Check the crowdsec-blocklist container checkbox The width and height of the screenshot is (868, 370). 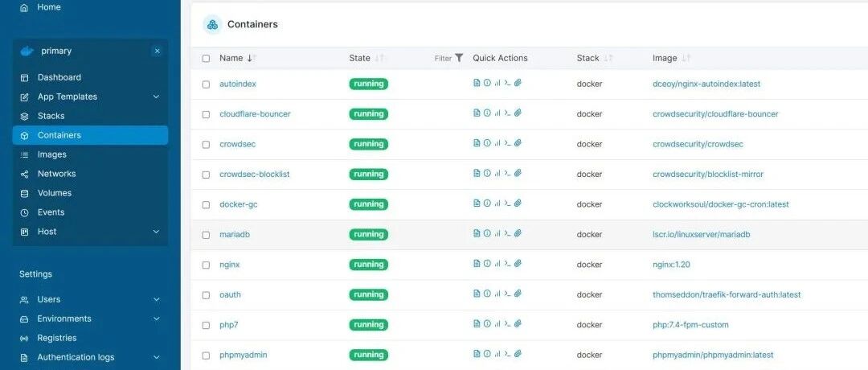(x=206, y=175)
